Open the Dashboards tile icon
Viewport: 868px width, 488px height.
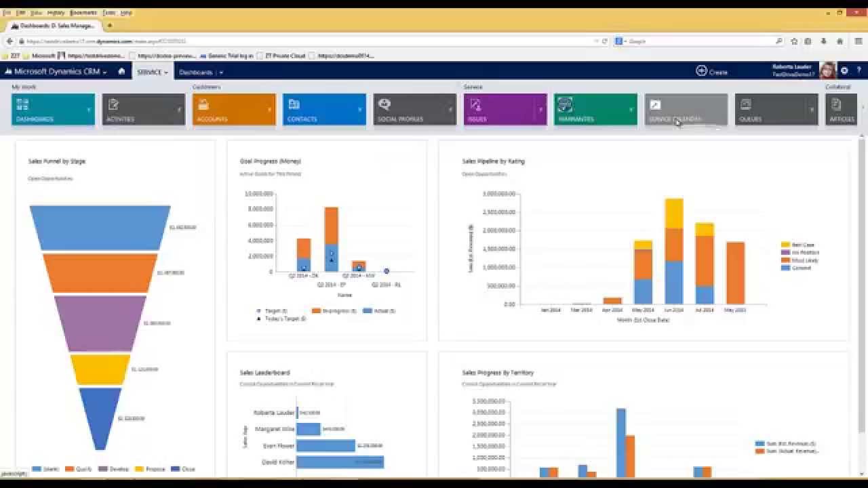pos(22,104)
